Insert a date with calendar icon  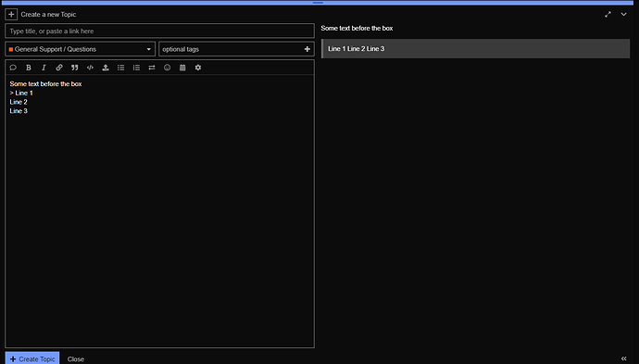[182, 68]
